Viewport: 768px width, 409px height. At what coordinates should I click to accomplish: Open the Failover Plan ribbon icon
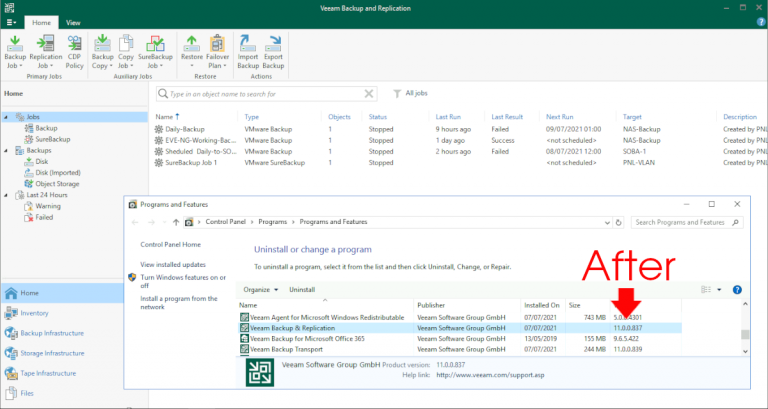[x=217, y=52]
